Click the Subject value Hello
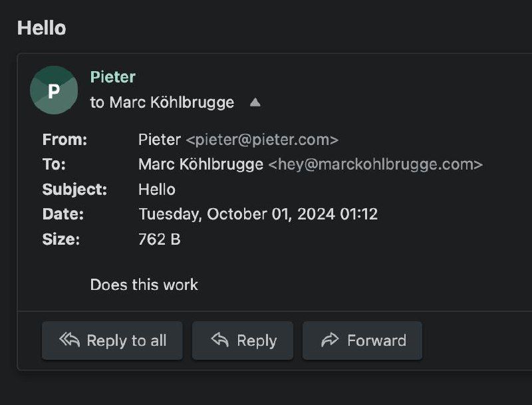 pos(156,190)
